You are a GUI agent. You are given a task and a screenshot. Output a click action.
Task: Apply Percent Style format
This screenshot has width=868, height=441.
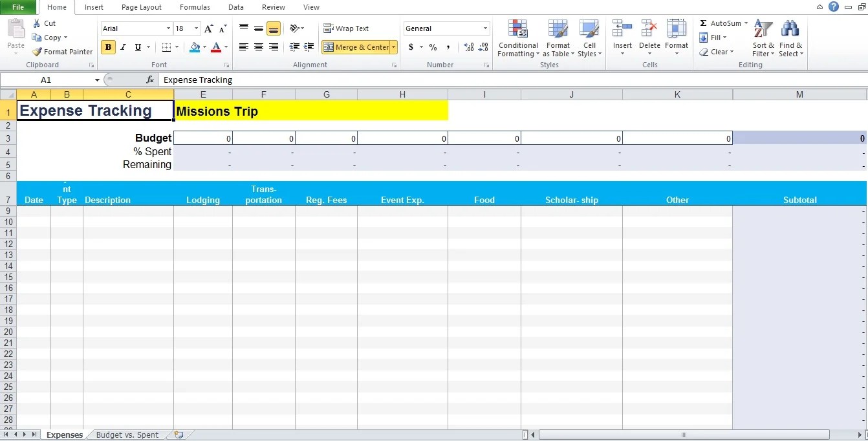click(x=433, y=47)
